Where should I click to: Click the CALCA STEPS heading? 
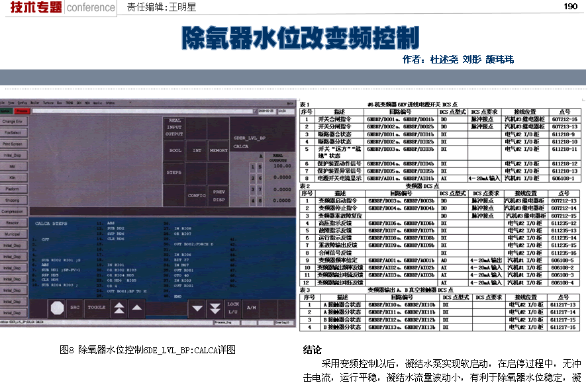(51, 224)
